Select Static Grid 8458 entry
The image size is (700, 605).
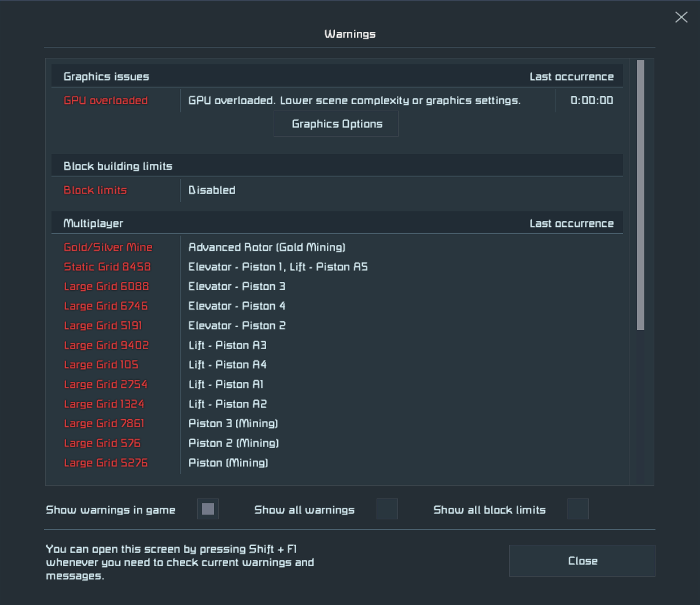point(107,267)
